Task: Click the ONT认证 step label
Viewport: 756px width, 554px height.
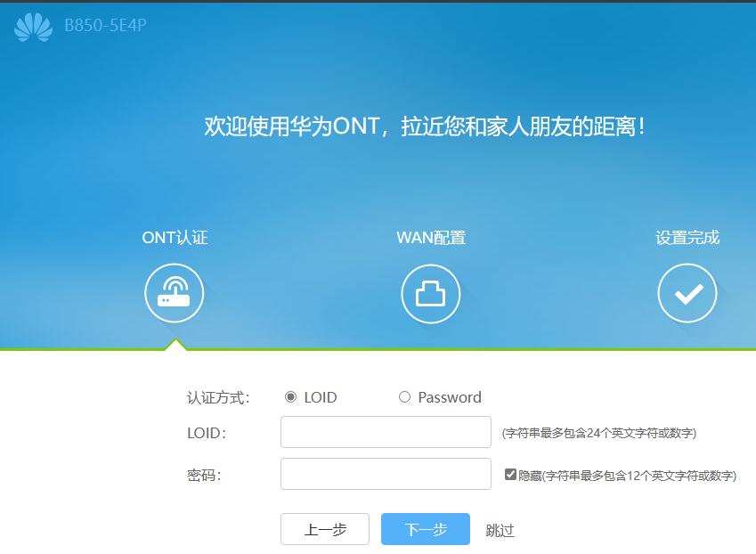Action: tap(175, 238)
